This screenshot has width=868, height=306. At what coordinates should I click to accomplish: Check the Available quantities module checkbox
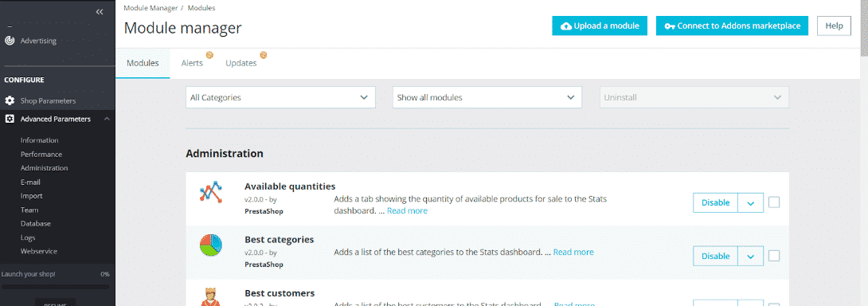(x=774, y=202)
